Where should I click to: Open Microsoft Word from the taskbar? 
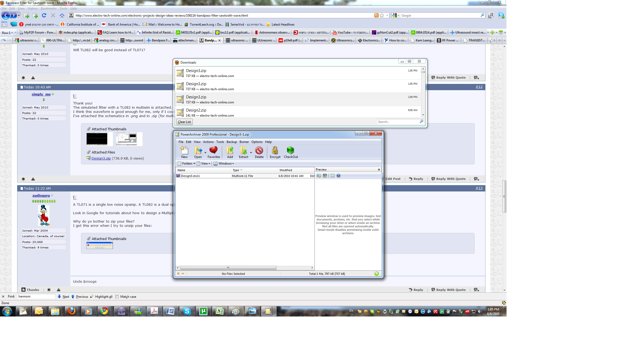171,311
